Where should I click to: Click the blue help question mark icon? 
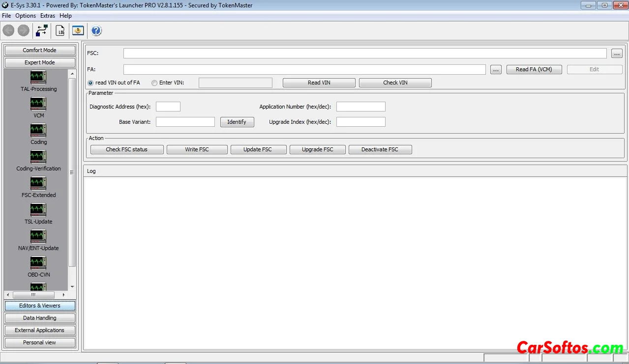tap(96, 30)
